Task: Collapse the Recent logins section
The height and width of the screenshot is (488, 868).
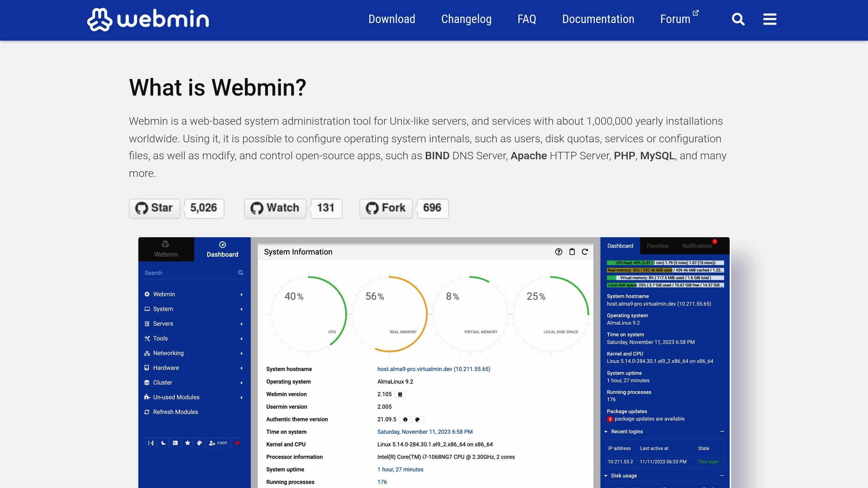Action: click(x=722, y=432)
